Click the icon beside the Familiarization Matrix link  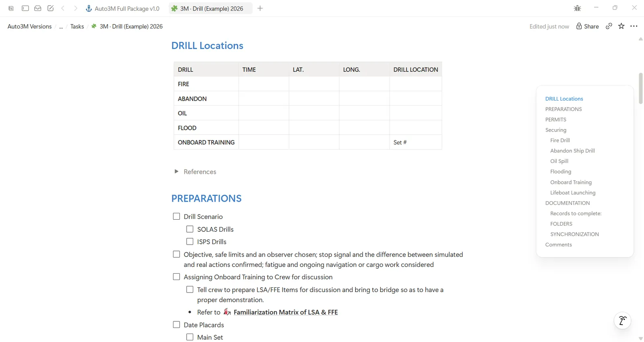[x=227, y=312]
